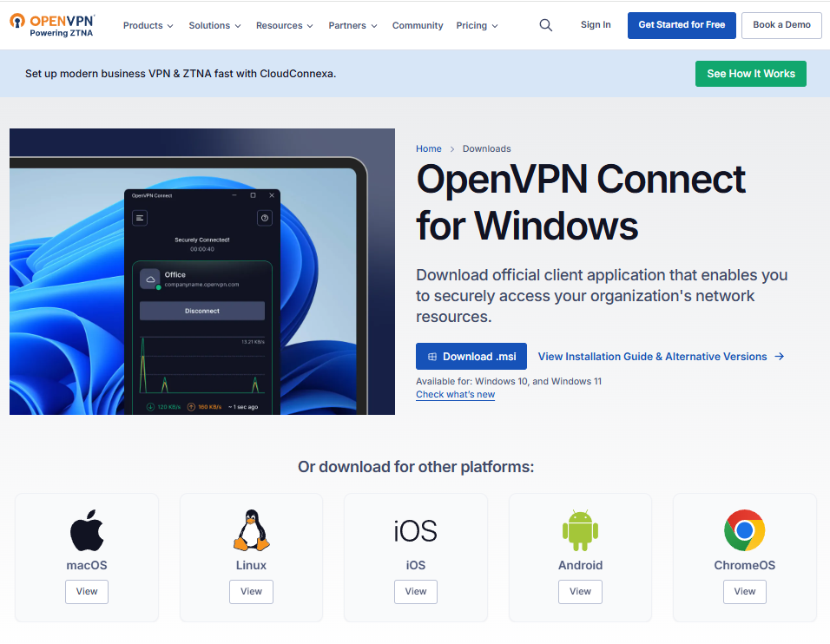Viewport: 830px width, 644px height.
Task: Click the Check what's new link
Action: [455, 394]
